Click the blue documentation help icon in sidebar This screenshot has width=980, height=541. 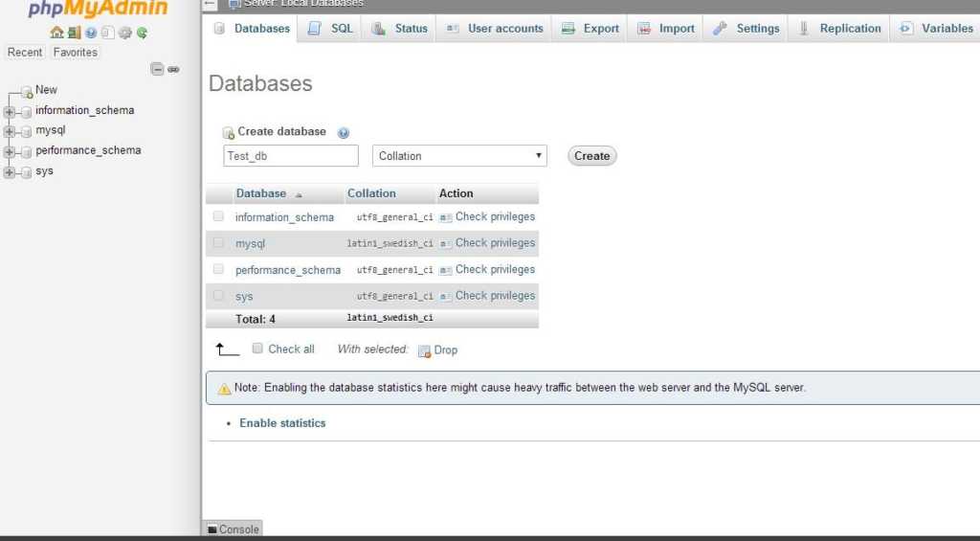tap(91, 33)
